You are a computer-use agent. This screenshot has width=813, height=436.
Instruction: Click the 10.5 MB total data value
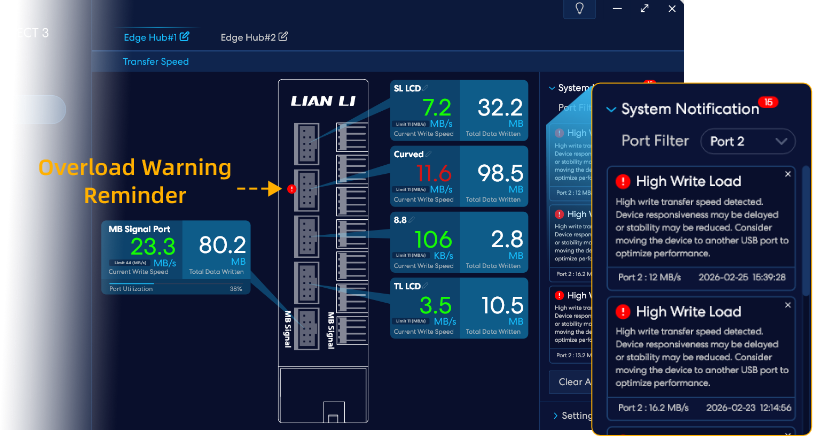tap(502, 306)
